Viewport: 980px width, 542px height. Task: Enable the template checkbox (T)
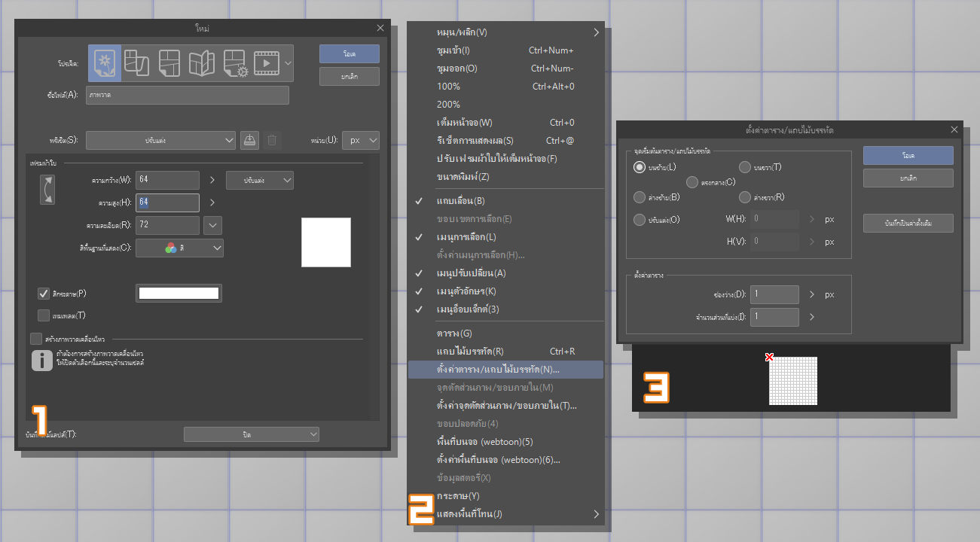(44, 315)
